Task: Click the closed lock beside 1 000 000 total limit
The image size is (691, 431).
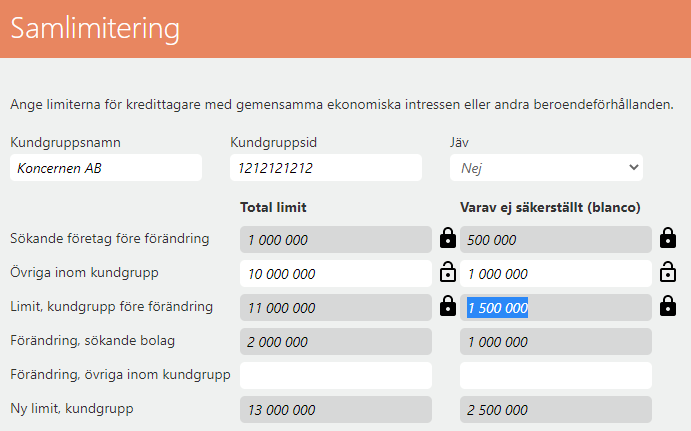Action: coord(448,238)
